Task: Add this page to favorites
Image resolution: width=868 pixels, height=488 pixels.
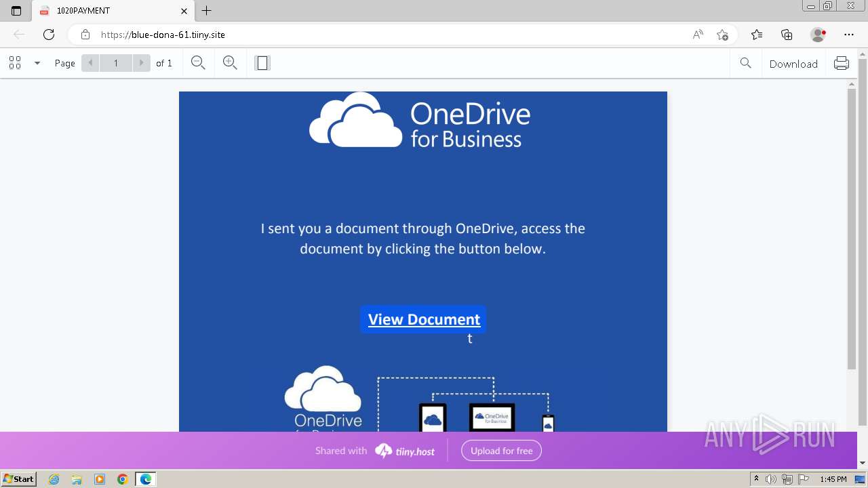Action: [x=722, y=35]
